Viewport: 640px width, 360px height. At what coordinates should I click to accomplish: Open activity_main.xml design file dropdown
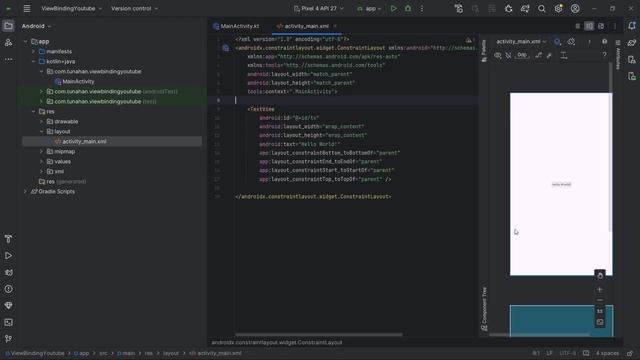click(521, 42)
